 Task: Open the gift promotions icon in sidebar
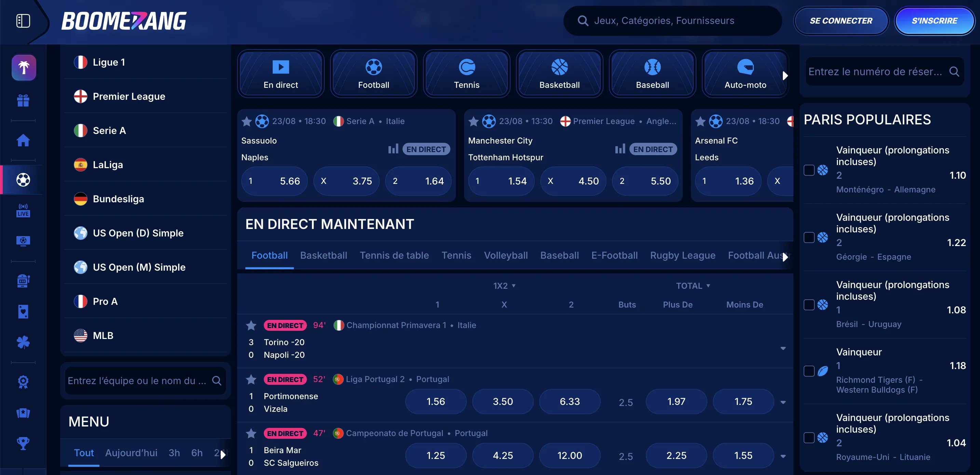[23, 100]
